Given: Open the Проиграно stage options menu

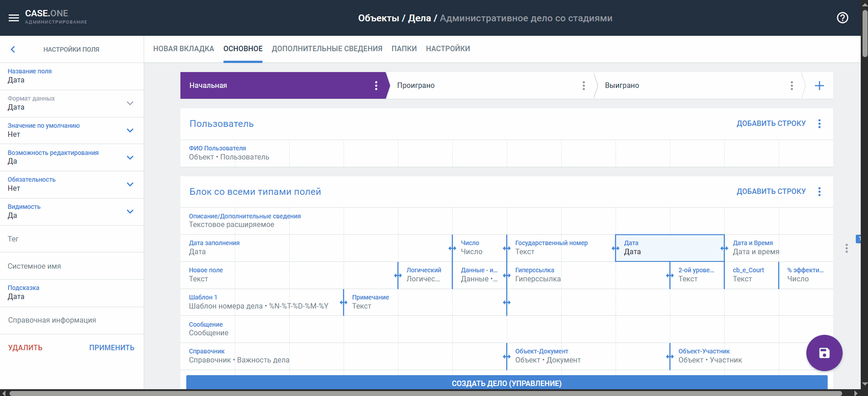Looking at the screenshot, I should coord(583,86).
